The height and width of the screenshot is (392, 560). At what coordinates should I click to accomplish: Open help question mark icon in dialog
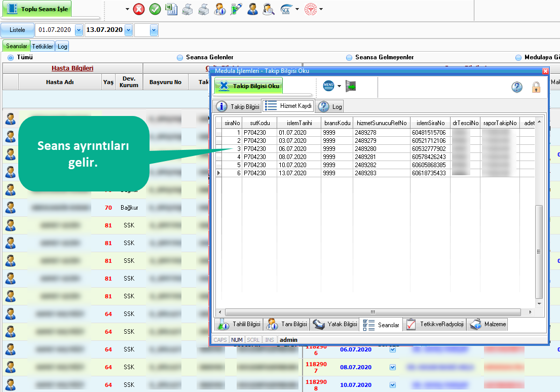[x=517, y=87]
